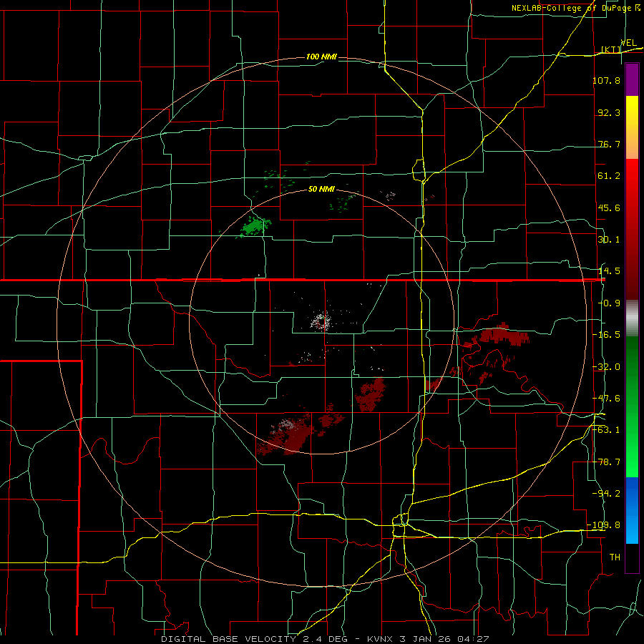Screen dimensions: 644x644
Task: Click the [KT] units label
Action: (x=610, y=50)
